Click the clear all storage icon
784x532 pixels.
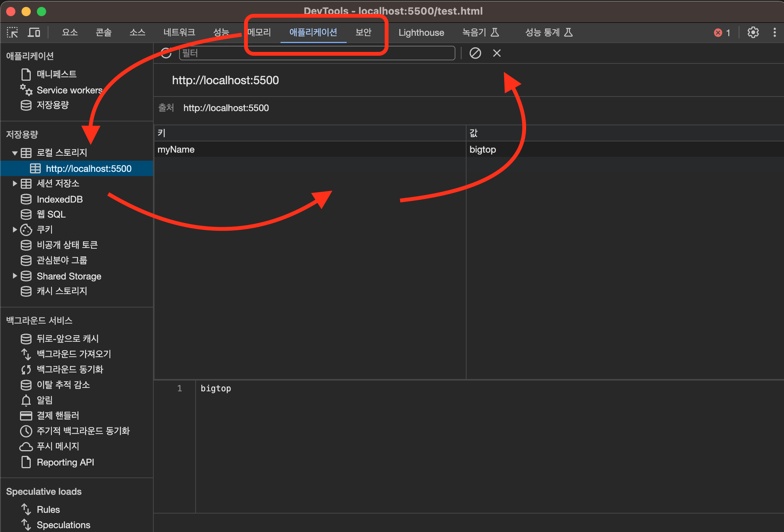[x=475, y=53]
